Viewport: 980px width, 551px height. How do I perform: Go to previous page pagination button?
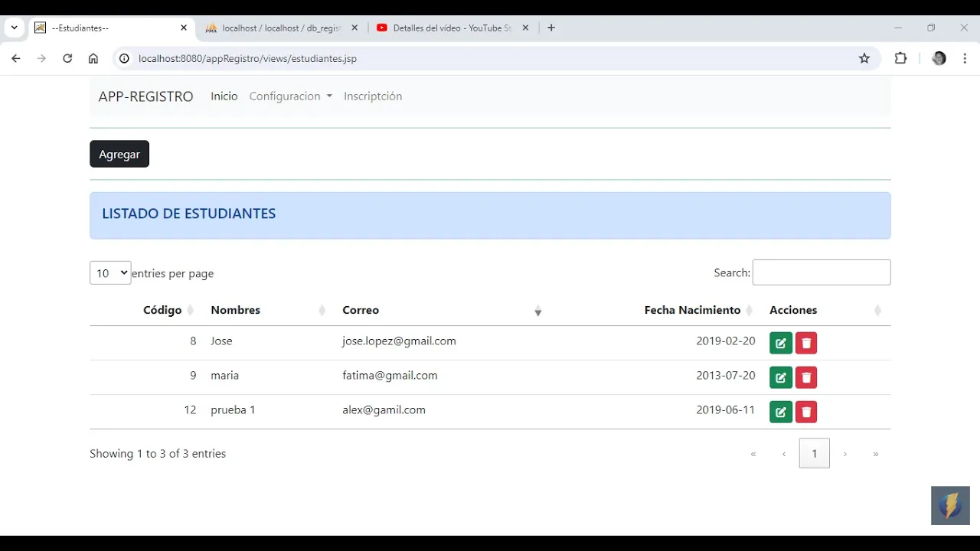pyautogui.click(x=784, y=454)
